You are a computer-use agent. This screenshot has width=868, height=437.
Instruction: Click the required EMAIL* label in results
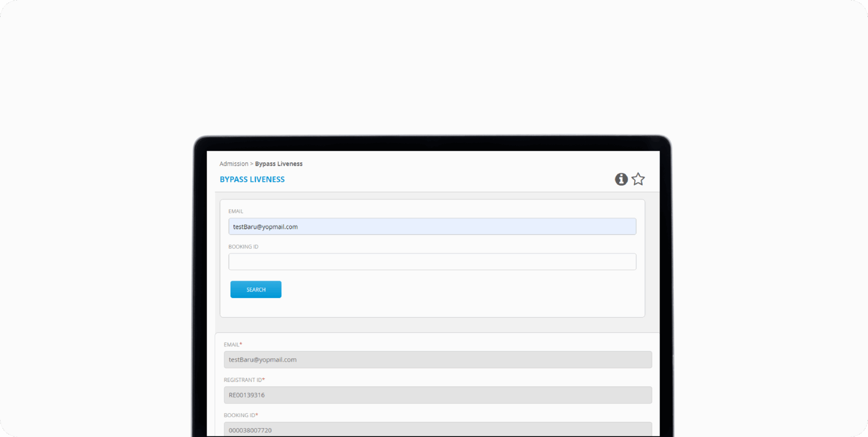tap(231, 345)
